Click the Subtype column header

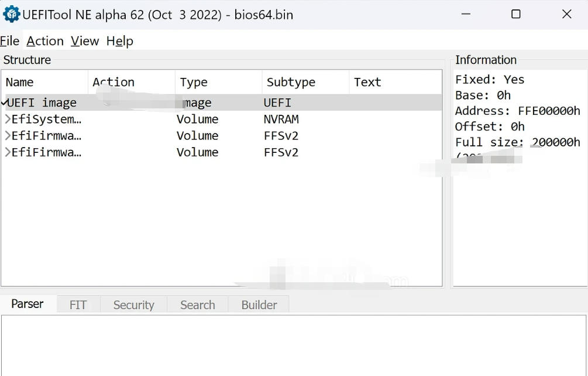point(305,82)
